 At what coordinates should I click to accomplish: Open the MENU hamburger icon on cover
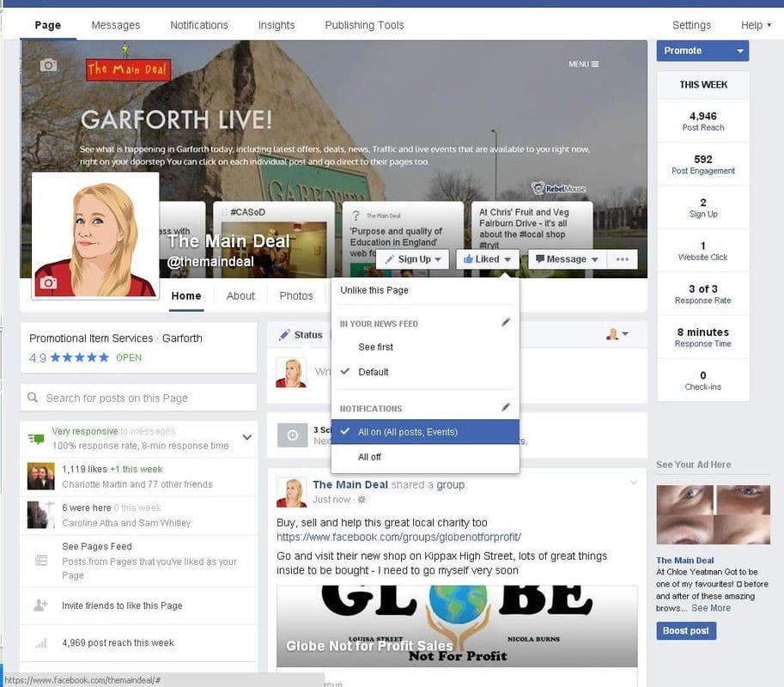point(584,64)
